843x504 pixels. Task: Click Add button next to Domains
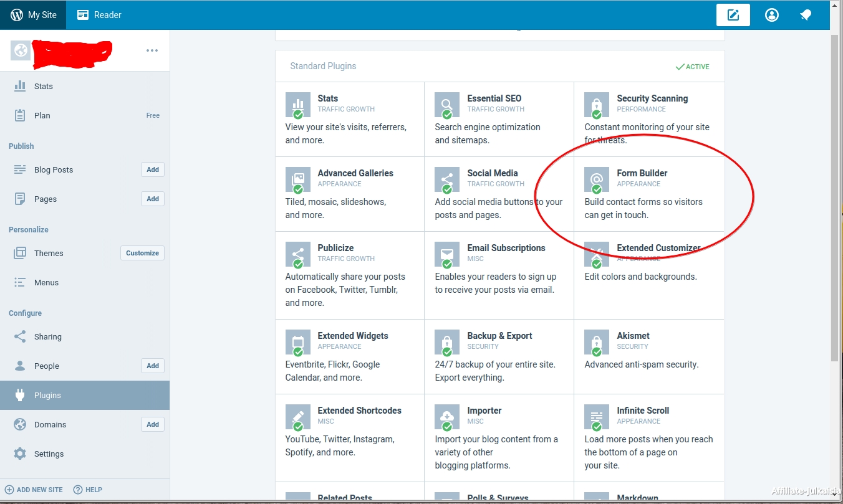coord(153,424)
